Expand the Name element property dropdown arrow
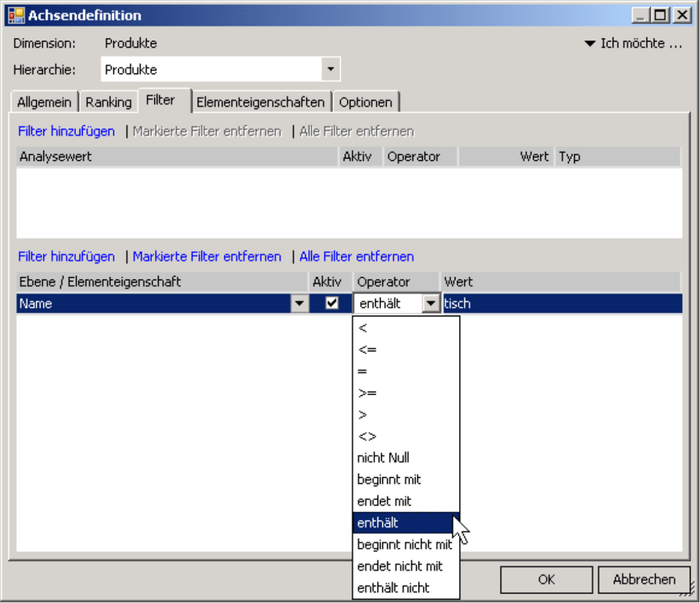700x603 pixels. (x=300, y=304)
